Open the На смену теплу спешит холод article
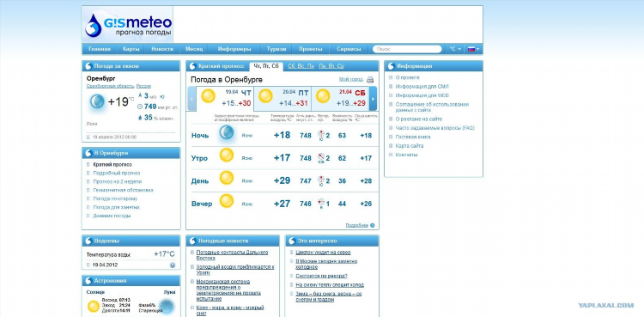The height and width of the screenshot is (317, 644). [x=330, y=284]
